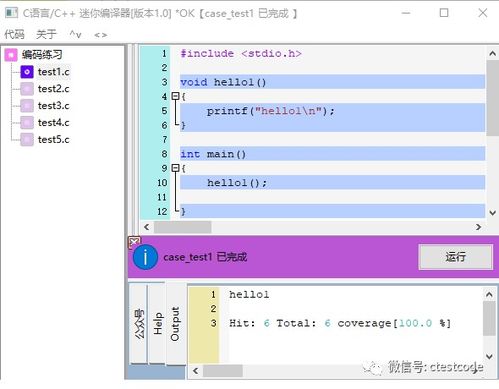This screenshot has height=389, width=499.
Task: Collapse the hello1 function fold marker
Action: (175, 96)
